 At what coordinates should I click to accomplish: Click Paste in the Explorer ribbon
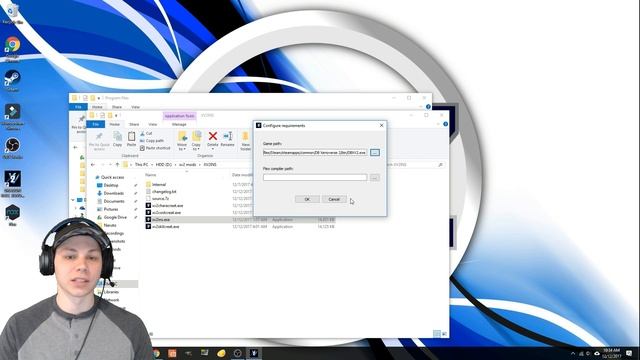click(131, 139)
